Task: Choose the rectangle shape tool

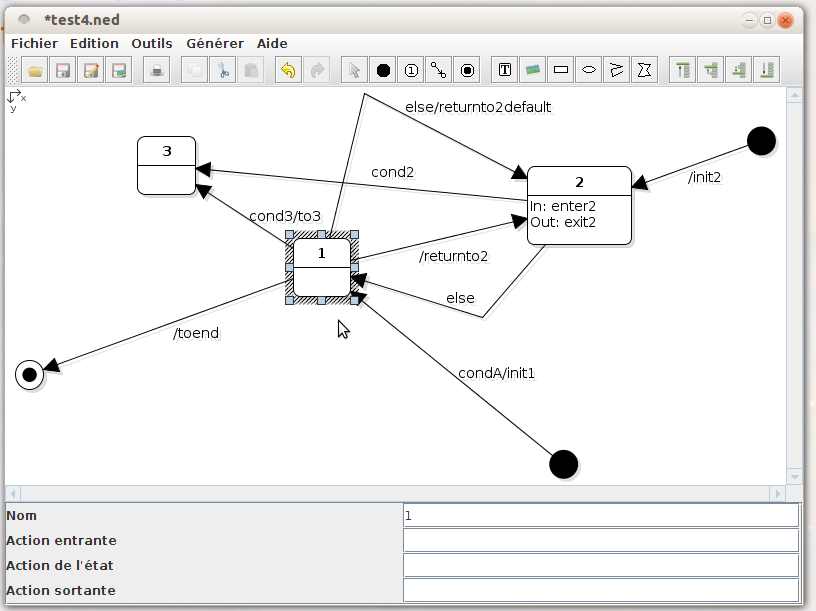Action: 561,70
